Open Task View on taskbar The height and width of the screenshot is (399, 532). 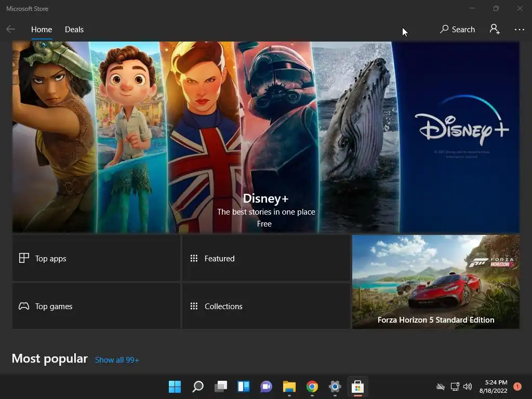point(220,387)
